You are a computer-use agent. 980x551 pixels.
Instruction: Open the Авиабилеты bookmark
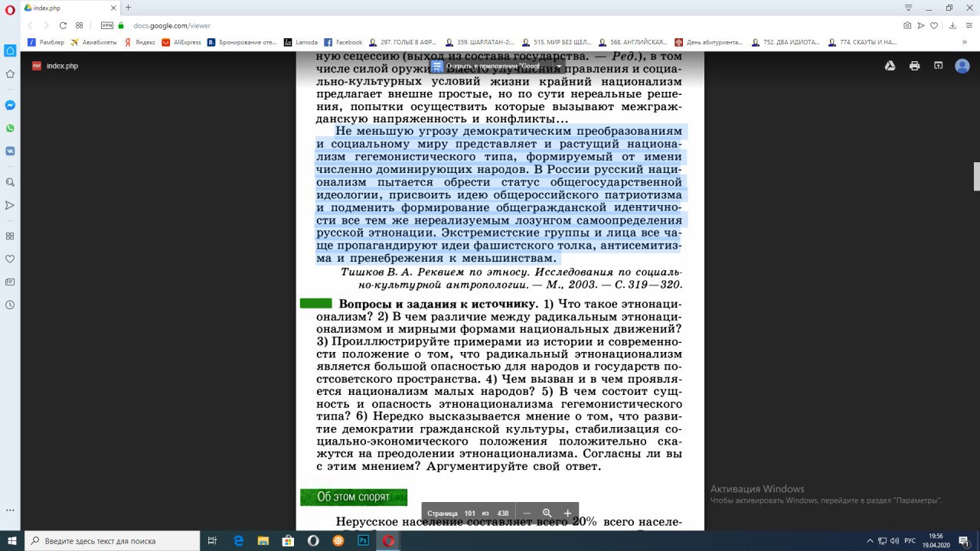pyautogui.click(x=93, y=42)
